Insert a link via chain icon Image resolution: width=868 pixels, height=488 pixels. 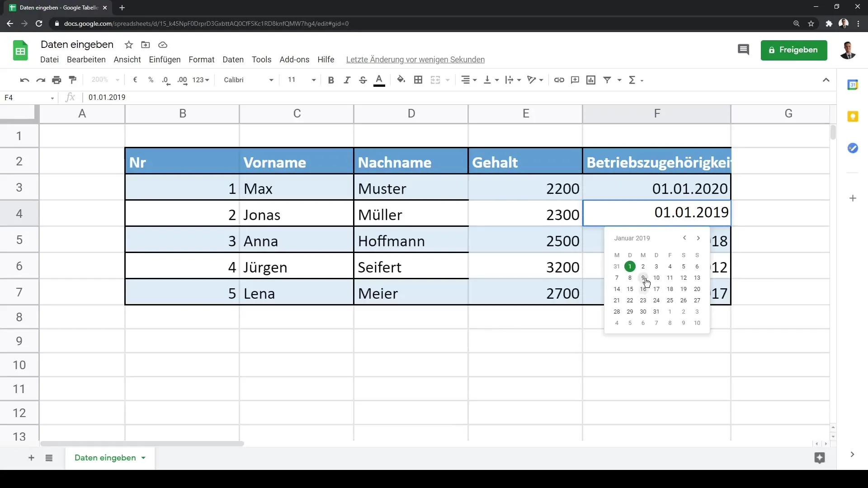pyautogui.click(x=559, y=80)
